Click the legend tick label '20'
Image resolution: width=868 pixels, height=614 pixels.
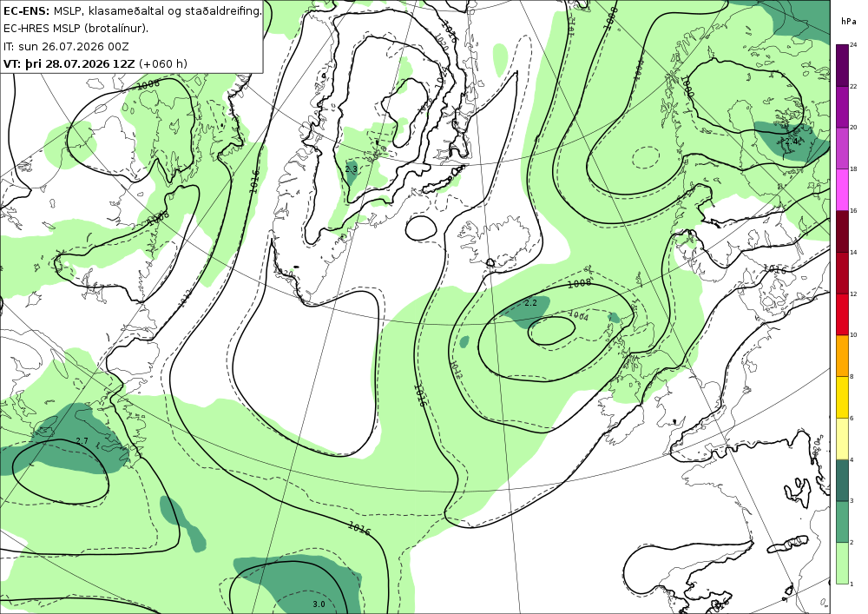click(x=853, y=128)
